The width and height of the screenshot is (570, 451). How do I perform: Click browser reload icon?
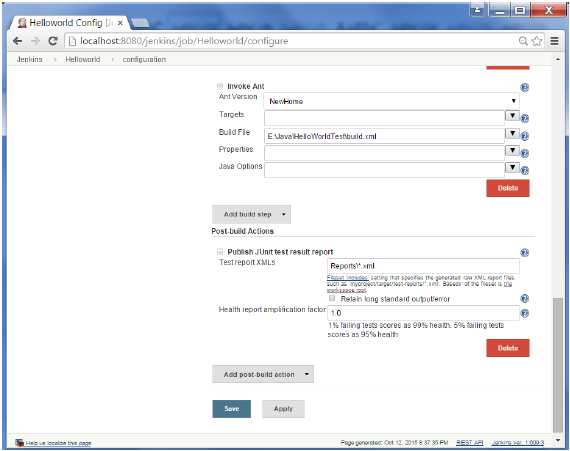pyautogui.click(x=53, y=41)
